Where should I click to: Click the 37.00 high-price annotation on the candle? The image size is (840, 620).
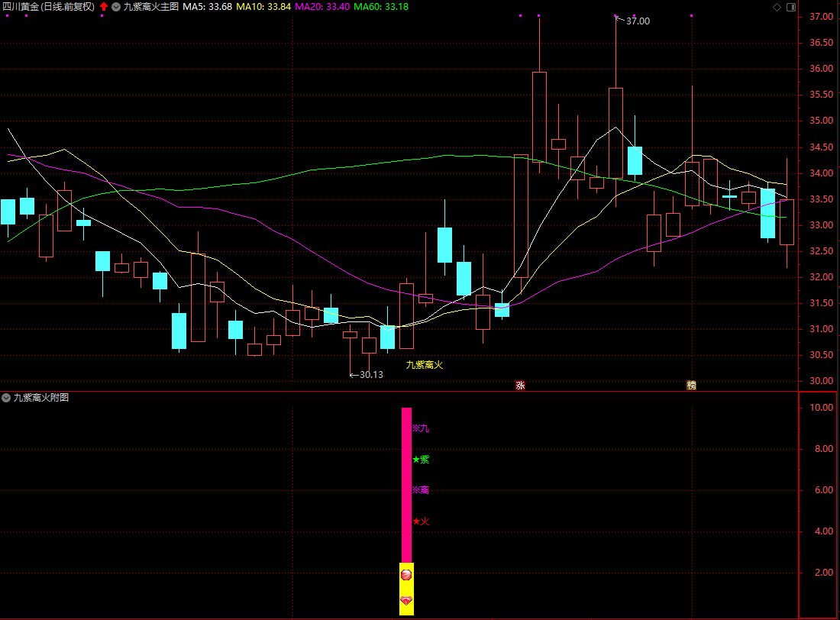(x=638, y=21)
